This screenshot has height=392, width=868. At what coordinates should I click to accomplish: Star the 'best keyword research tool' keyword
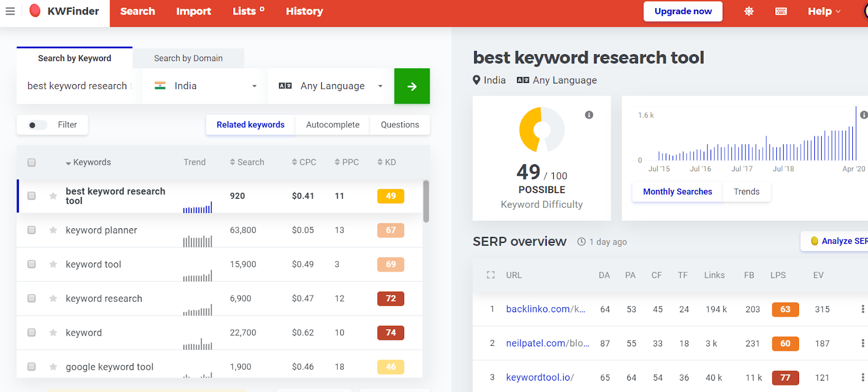click(53, 196)
